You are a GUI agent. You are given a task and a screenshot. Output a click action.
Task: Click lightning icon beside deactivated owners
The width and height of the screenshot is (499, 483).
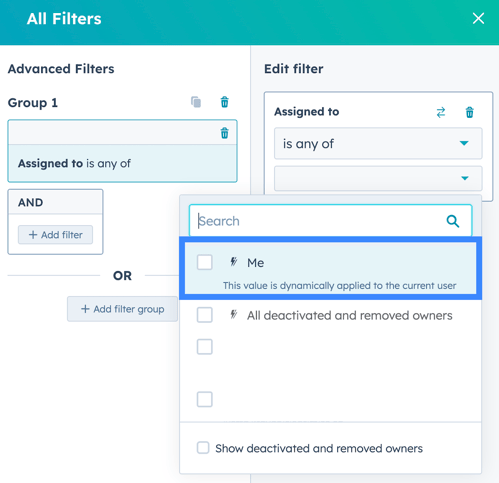pyautogui.click(x=234, y=314)
